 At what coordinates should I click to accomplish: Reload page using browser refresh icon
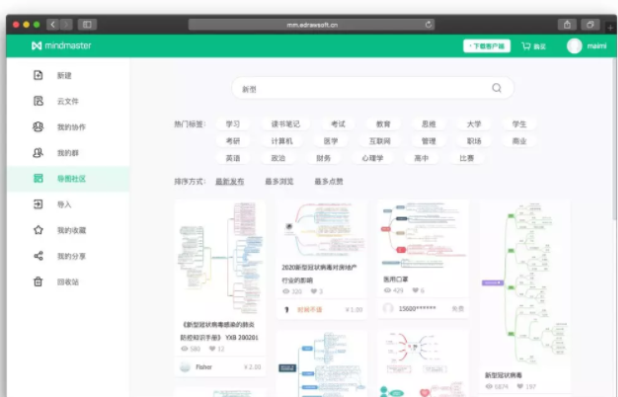428,25
